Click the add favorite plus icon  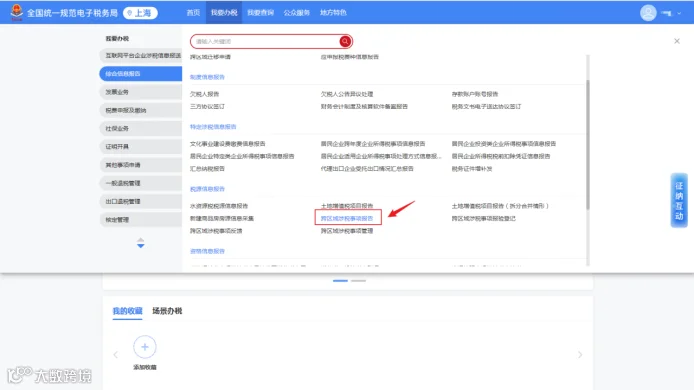[x=145, y=347]
